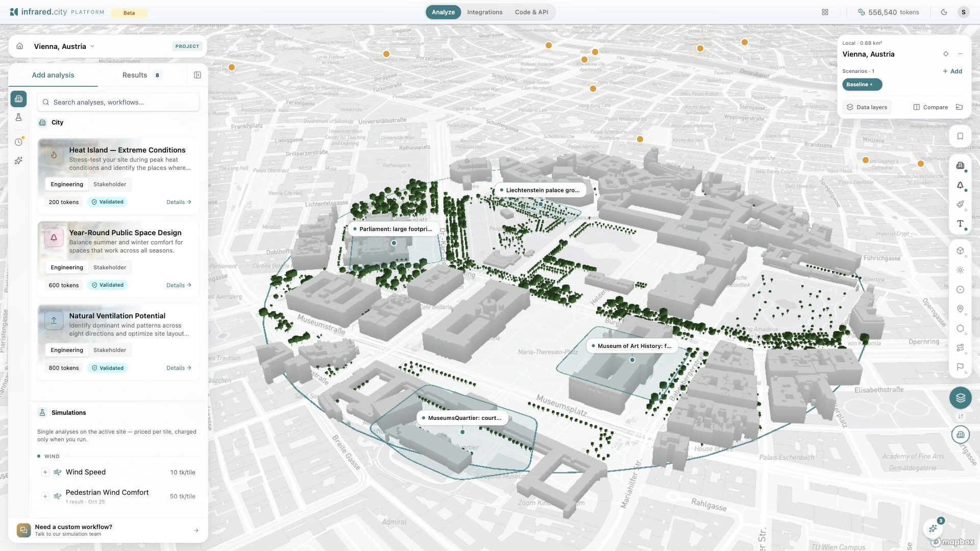The height and width of the screenshot is (551, 980).
Task: Open the clock history sidebar icon
Action: (x=19, y=142)
